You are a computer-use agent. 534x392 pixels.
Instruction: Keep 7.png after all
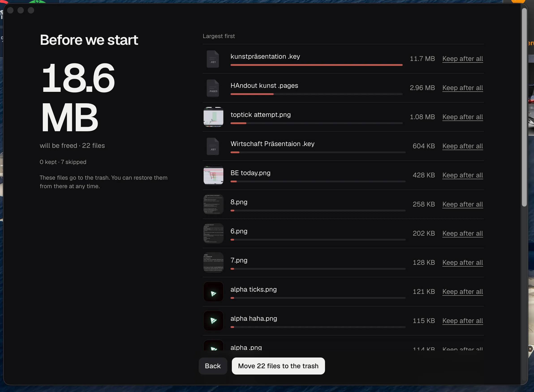click(463, 263)
